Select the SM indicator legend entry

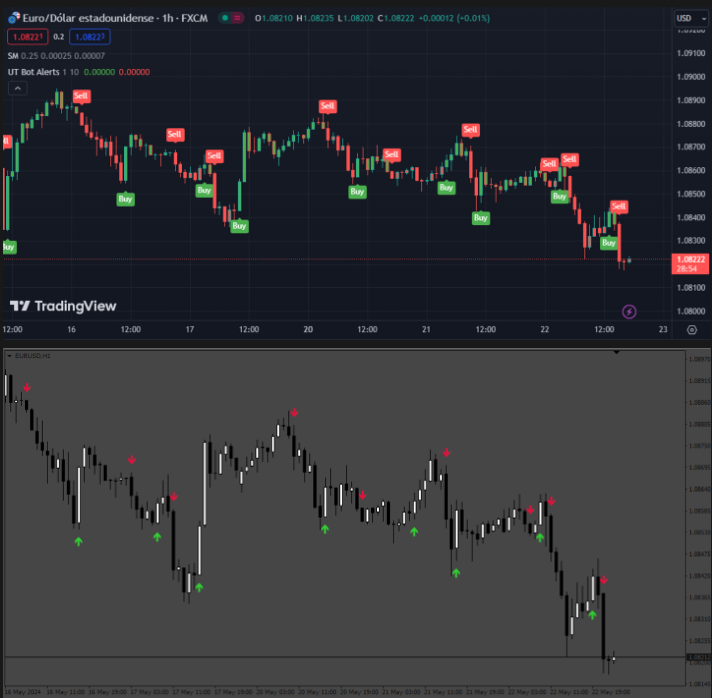(x=13, y=56)
